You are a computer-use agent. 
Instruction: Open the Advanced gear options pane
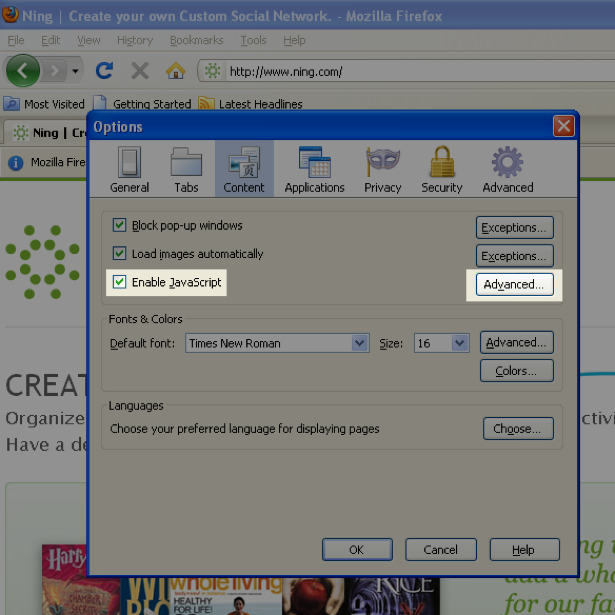coord(508,169)
